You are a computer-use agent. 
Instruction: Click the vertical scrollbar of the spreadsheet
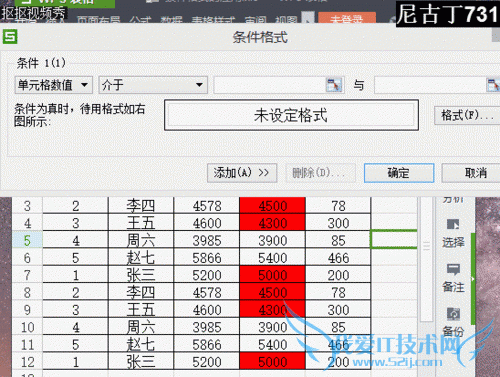[x=426, y=258]
